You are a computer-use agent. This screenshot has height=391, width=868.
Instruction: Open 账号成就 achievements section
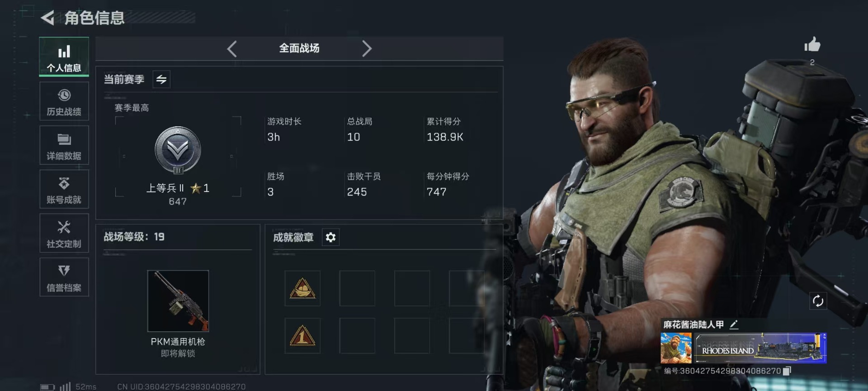tap(64, 190)
